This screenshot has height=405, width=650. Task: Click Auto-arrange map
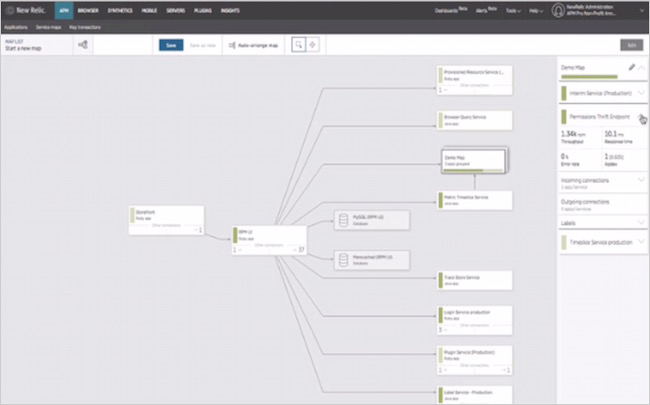point(254,45)
